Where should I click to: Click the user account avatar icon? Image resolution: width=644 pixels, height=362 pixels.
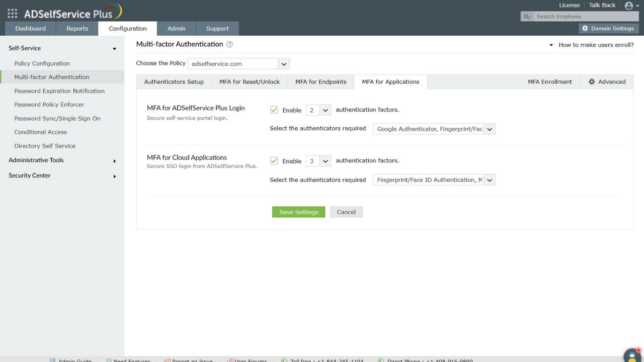coord(628,6)
